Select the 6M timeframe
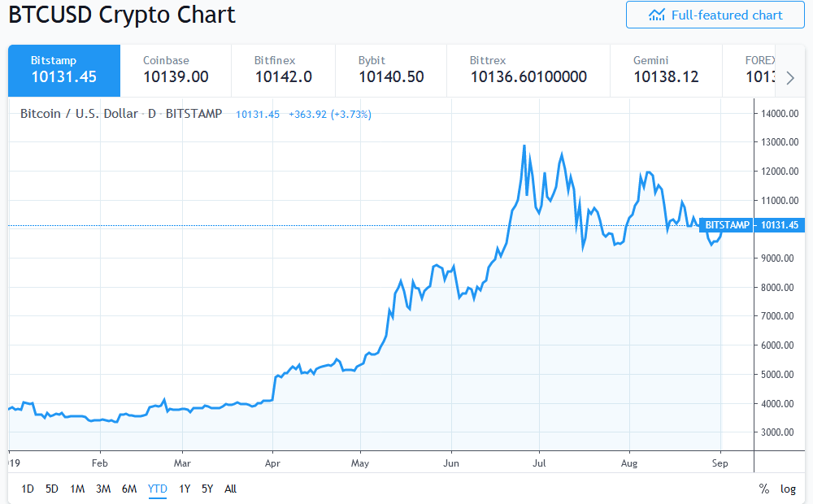Viewport: 813px width, 504px height. pos(129,489)
